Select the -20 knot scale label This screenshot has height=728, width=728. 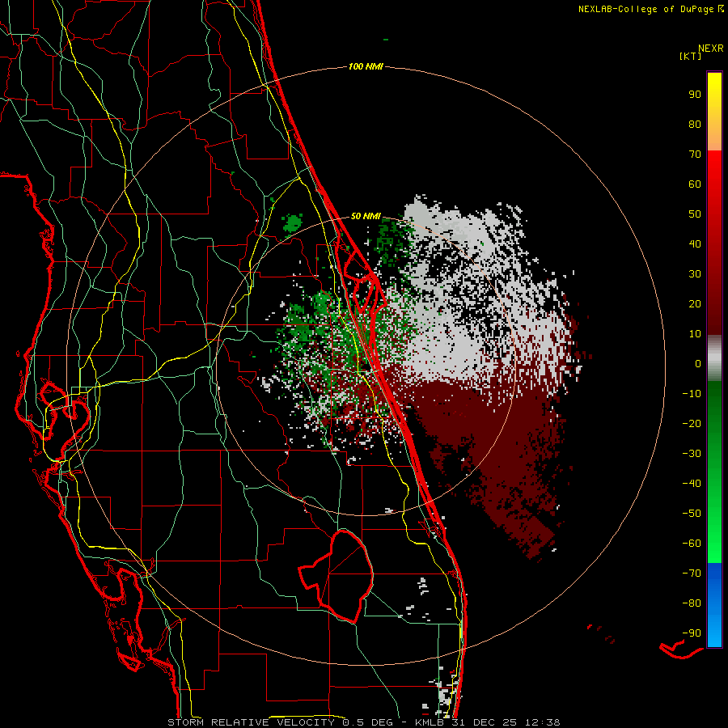click(692, 423)
